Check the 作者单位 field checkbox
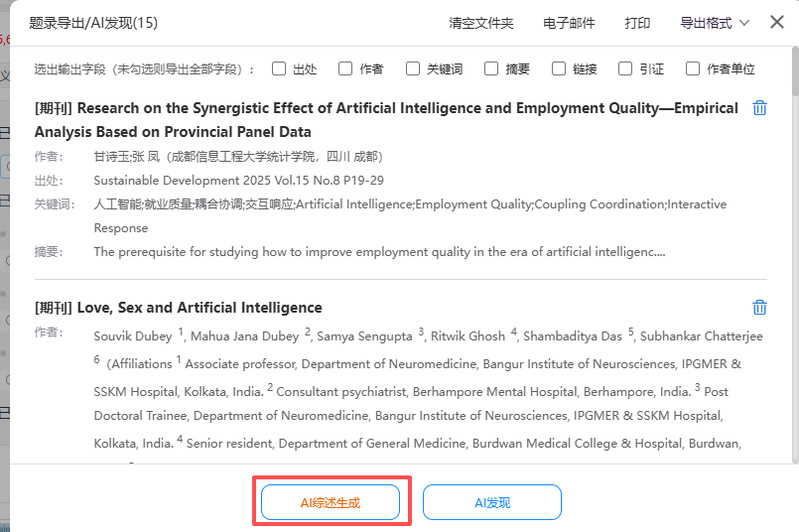 coord(692,69)
